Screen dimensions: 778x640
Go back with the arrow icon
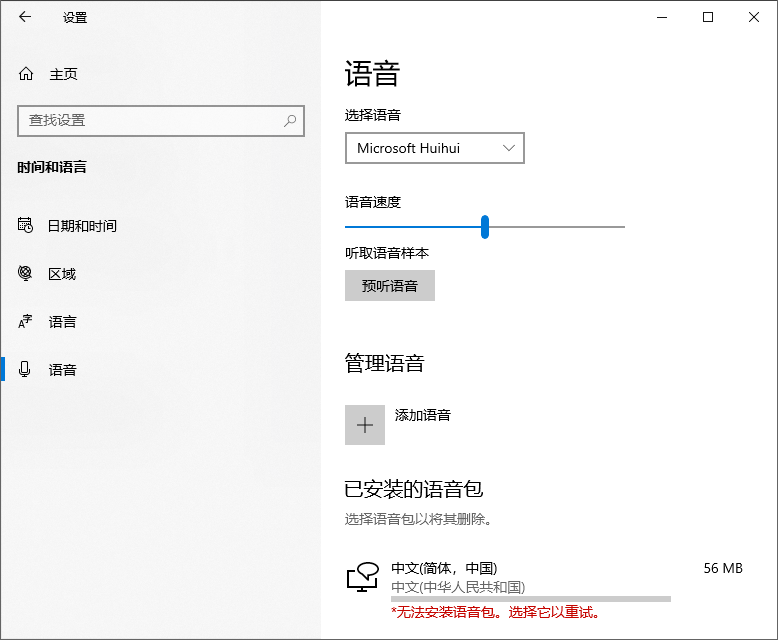click(25, 17)
